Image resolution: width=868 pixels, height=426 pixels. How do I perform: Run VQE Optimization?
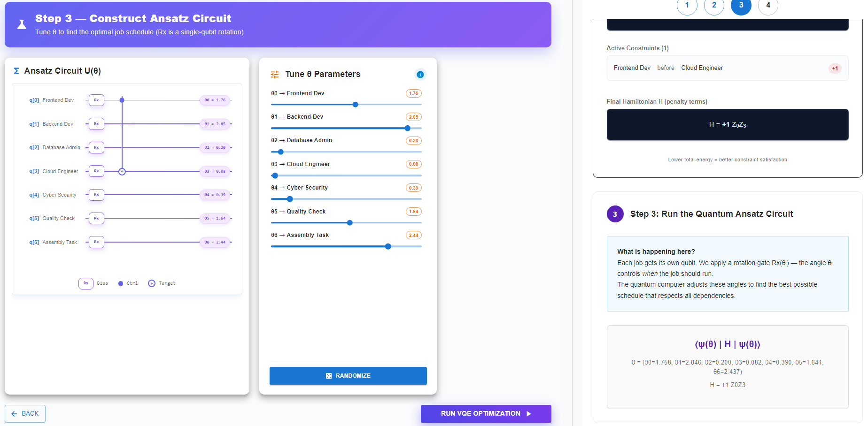[x=486, y=413]
